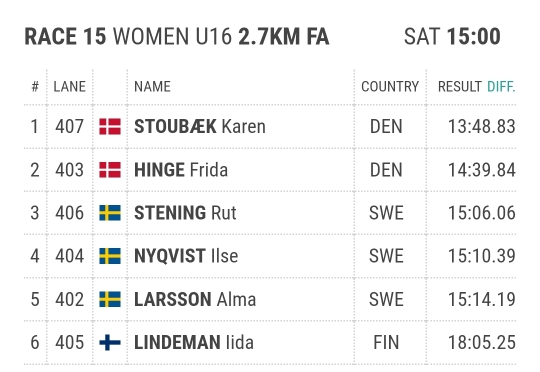
Task: Click the Finnish flag beside LINDEMAN Iida
Action: [x=110, y=342]
